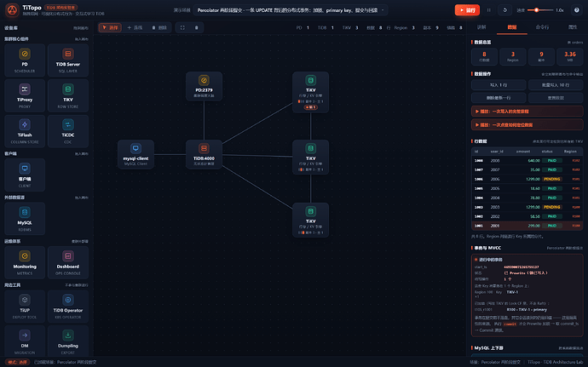Click the PD:2379 node on the canvas
This screenshot has width=588, height=367.
(204, 86)
